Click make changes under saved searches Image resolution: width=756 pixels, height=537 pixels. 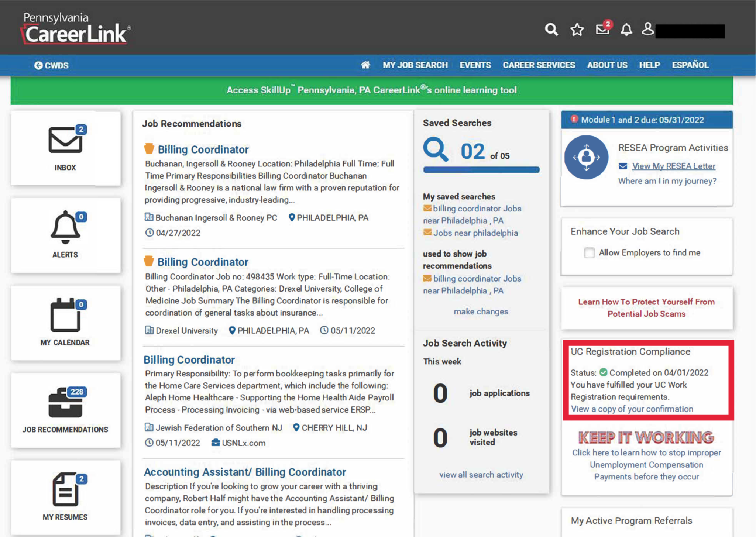click(x=480, y=311)
